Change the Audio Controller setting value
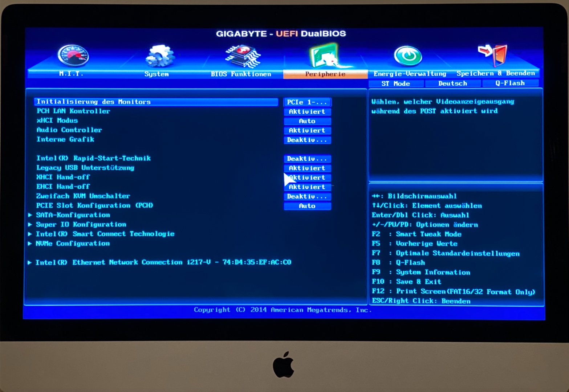Screen dimensions: 569x392 [x=307, y=130]
